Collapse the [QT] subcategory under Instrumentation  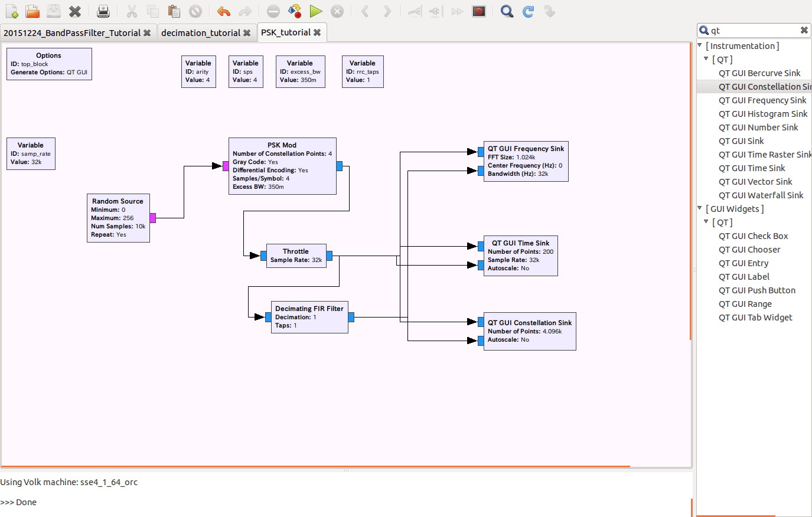[x=706, y=59]
